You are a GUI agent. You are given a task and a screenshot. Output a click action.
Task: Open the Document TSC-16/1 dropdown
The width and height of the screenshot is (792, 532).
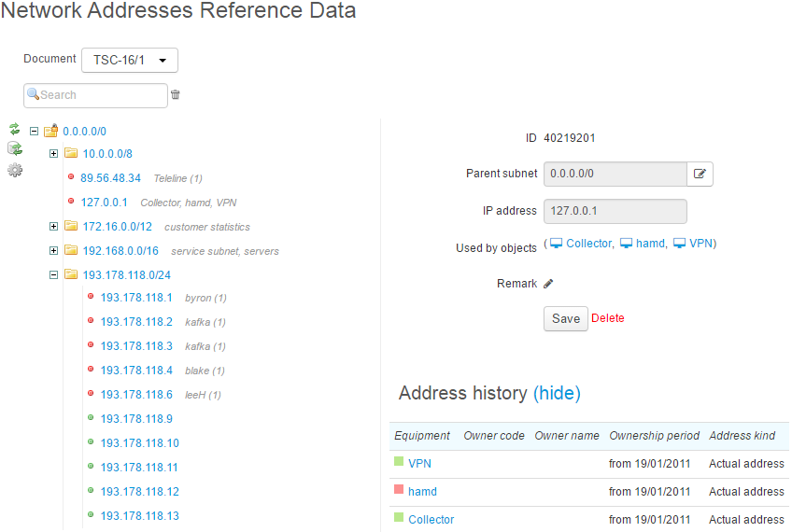(x=130, y=60)
